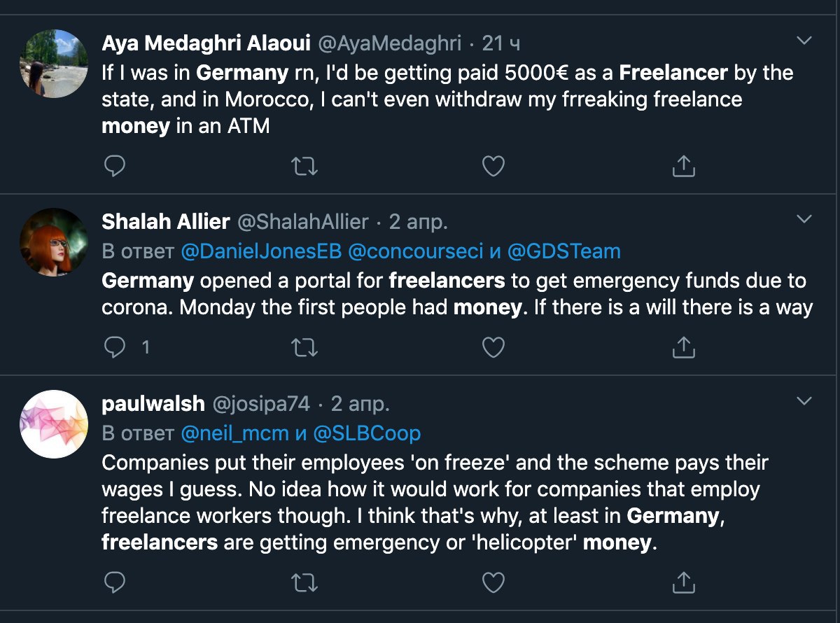This screenshot has height=623, width=840.
Task: Expand more options on Shalah Allier's tweet
Action: 804,220
